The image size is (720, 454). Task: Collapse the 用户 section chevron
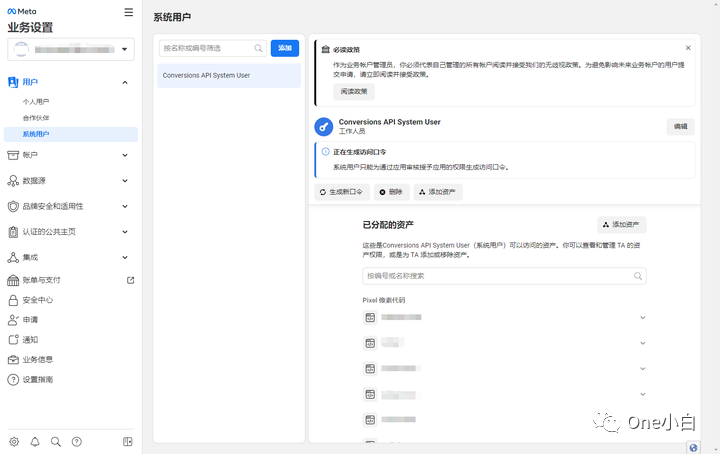(125, 83)
